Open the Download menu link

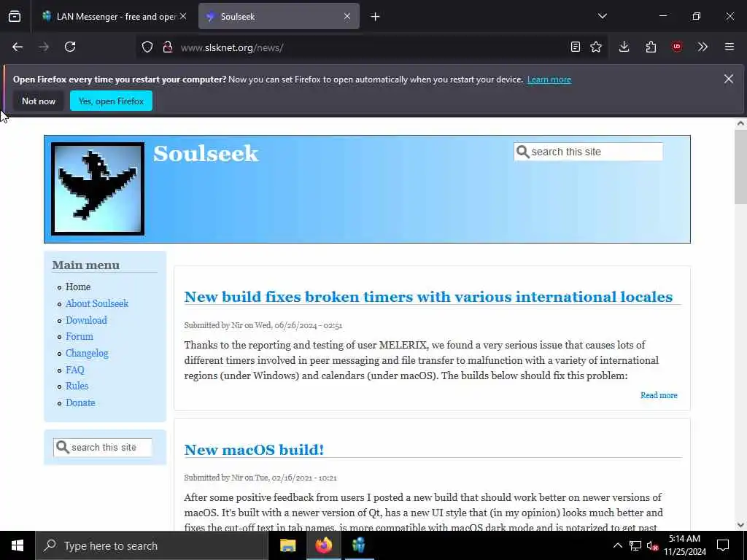(x=86, y=320)
